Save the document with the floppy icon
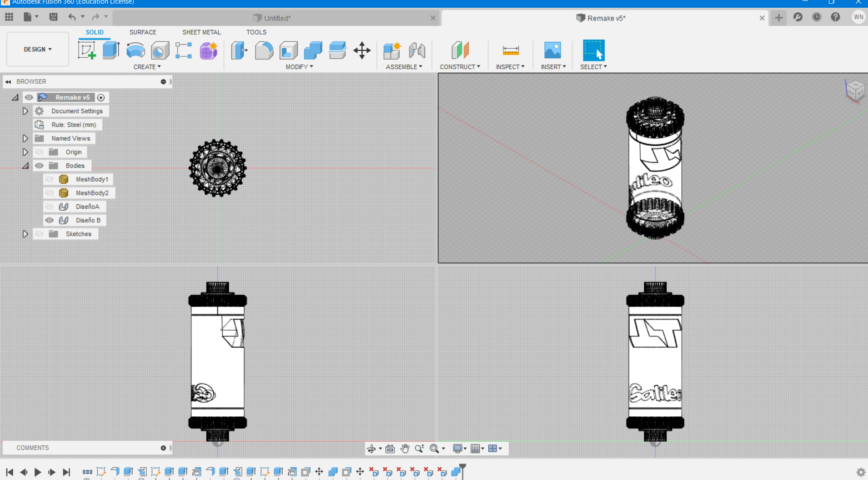This screenshot has width=868, height=480. 53,17
